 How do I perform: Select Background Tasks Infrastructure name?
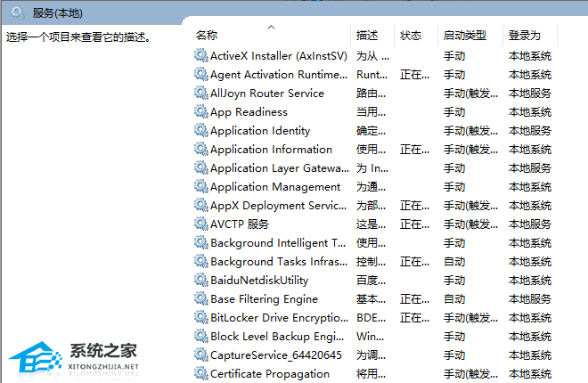[279, 262]
